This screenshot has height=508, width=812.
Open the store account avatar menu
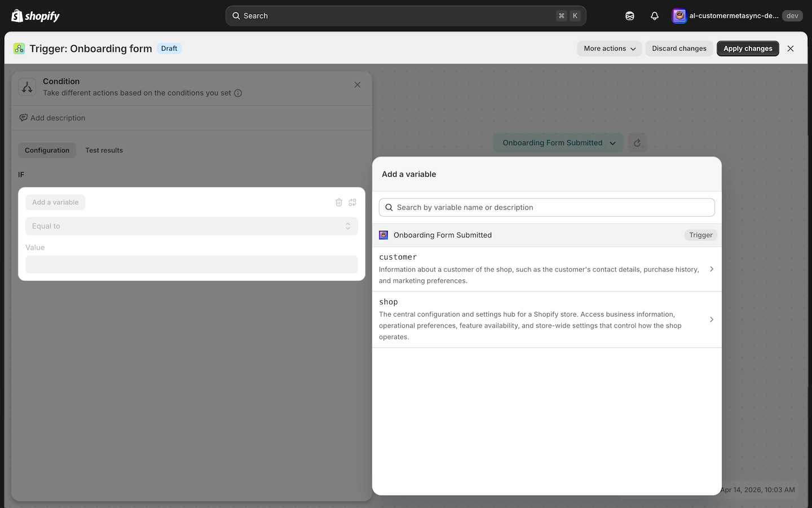click(x=679, y=16)
